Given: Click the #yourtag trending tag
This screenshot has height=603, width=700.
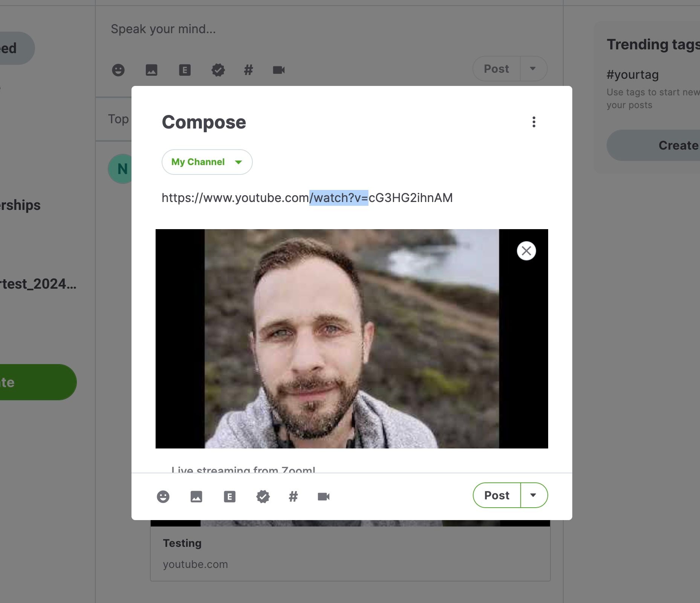Looking at the screenshot, I should tap(633, 75).
